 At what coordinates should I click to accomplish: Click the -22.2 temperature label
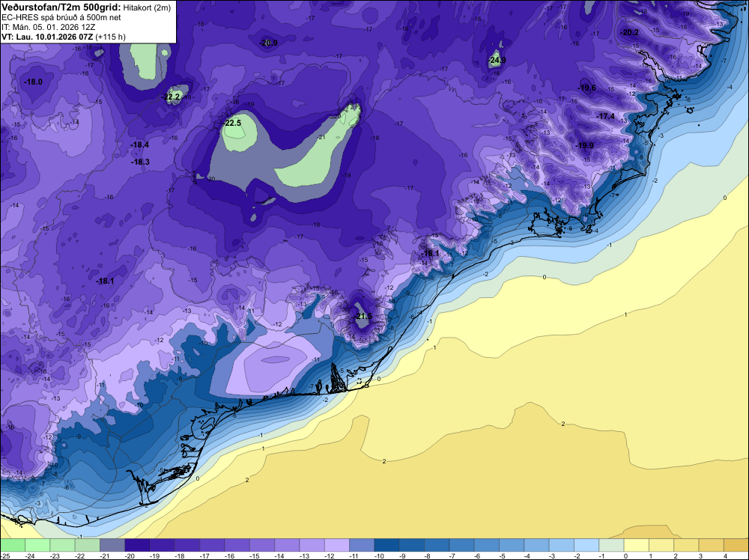pos(171,97)
